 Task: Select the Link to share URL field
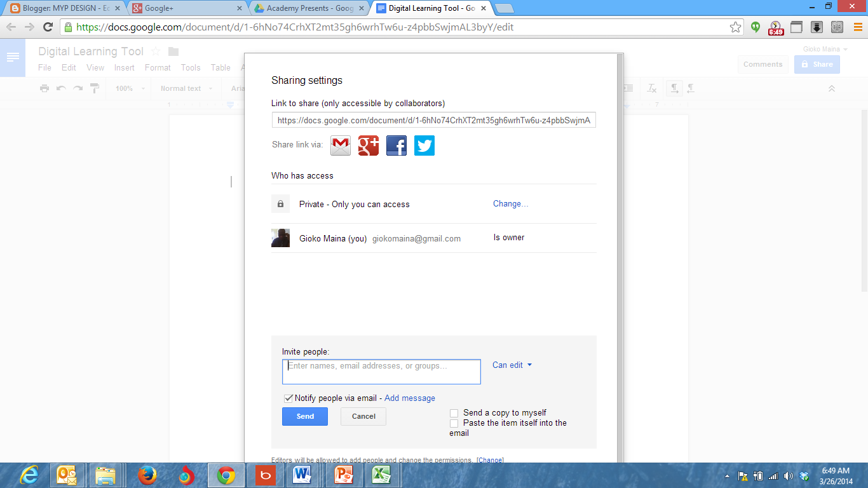point(434,120)
